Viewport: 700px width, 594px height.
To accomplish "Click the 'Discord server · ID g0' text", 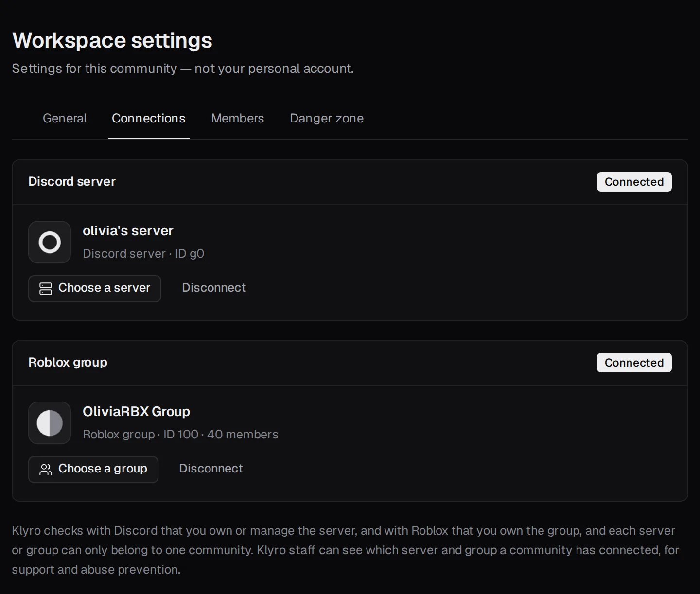I will 143,254.
